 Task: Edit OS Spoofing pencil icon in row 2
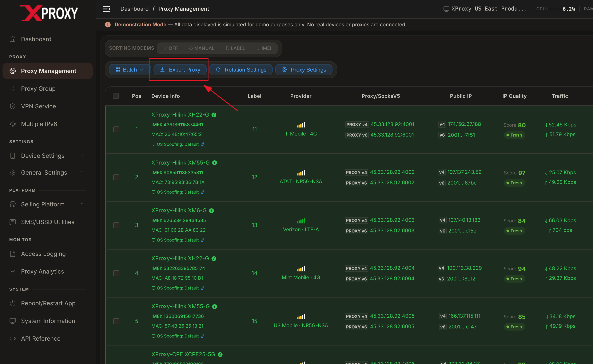[203, 192]
